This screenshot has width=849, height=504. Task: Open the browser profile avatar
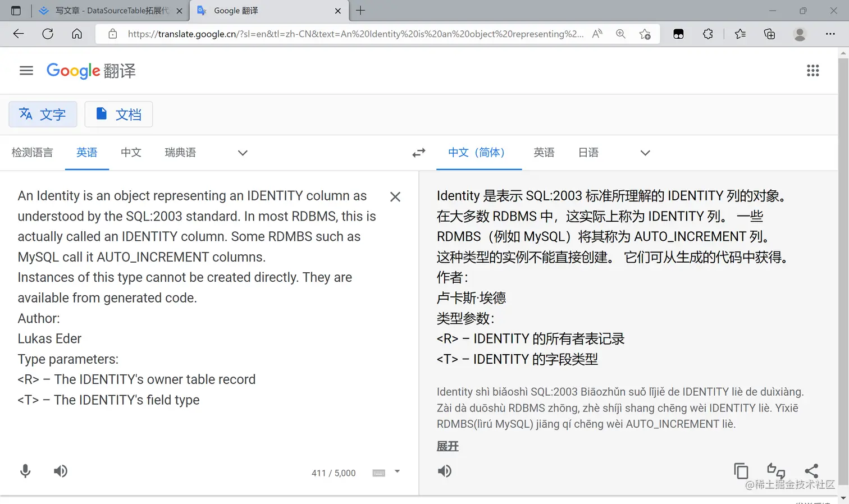click(x=800, y=34)
